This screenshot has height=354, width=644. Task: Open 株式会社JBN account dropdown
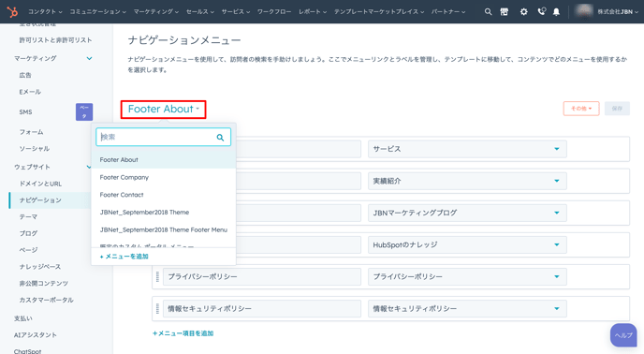pyautogui.click(x=618, y=11)
